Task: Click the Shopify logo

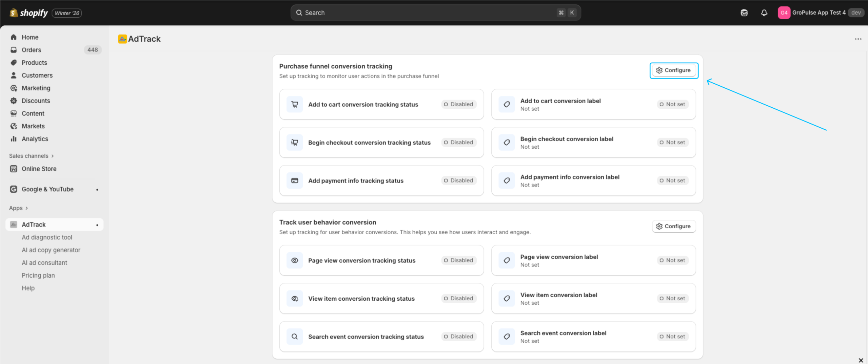Action: 29,13
